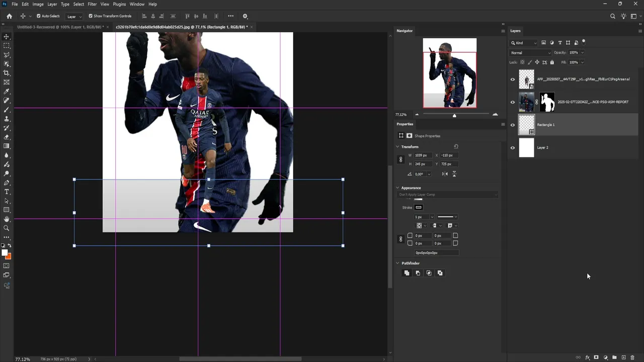Screen dimensions: 644x362
Task: Open the Kind filter dropdown
Action: [525, 43]
